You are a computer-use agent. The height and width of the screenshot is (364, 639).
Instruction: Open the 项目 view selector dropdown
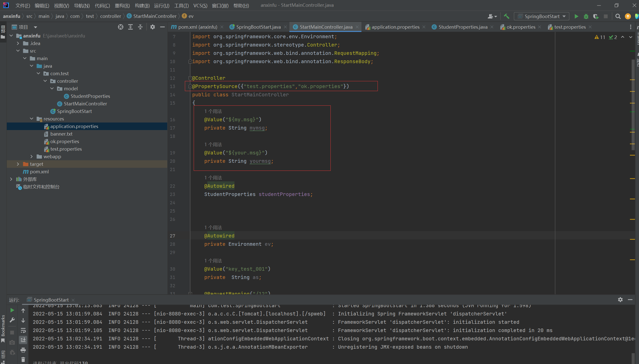click(x=36, y=27)
